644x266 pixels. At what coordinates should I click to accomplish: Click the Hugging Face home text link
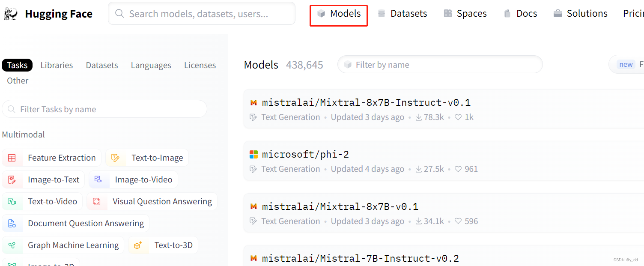click(59, 14)
